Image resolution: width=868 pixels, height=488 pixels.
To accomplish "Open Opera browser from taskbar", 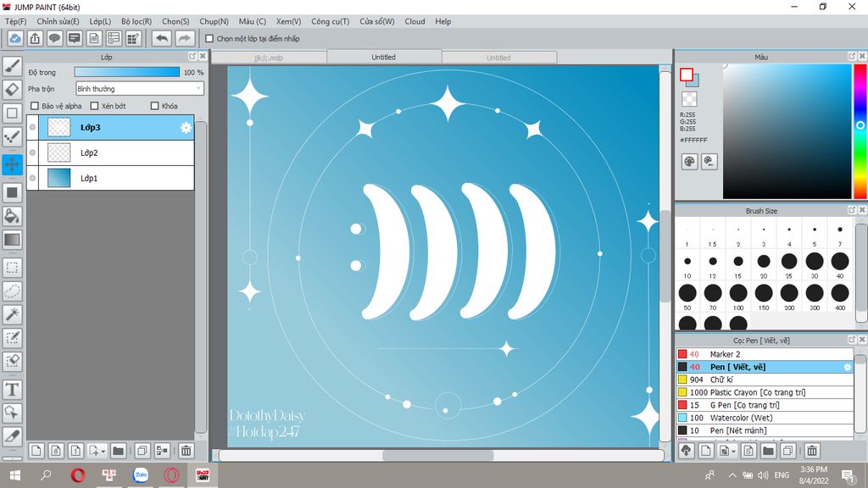I will pyautogui.click(x=78, y=475).
